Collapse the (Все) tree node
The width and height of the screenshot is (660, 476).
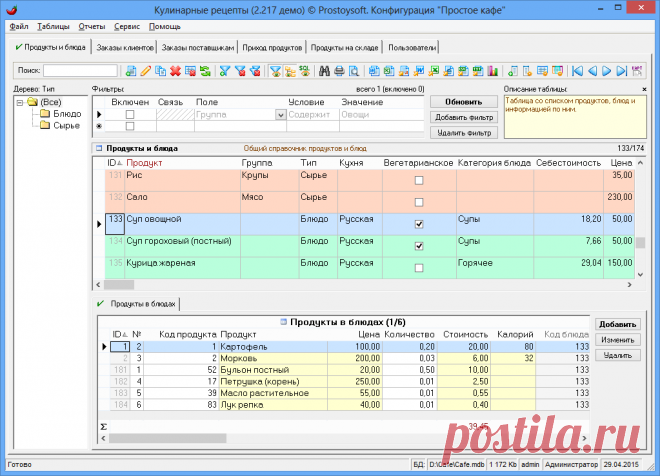coord(20,102)
